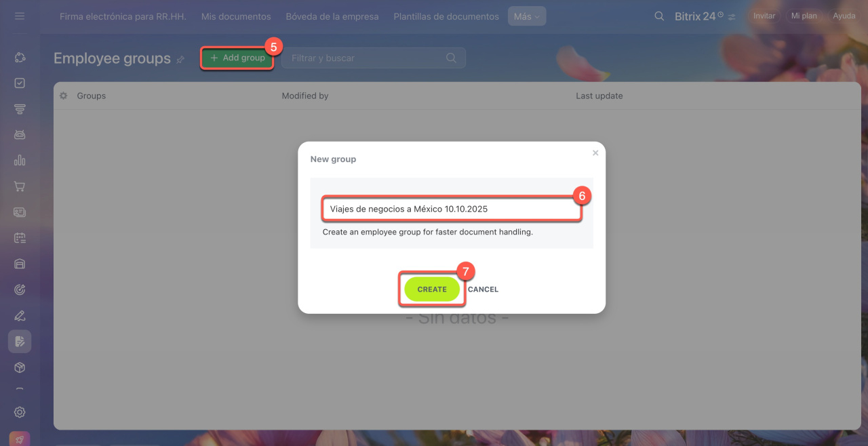Click the search magnifier in the top bar
This screenshot has height=446, width=868.
[659, 16]
